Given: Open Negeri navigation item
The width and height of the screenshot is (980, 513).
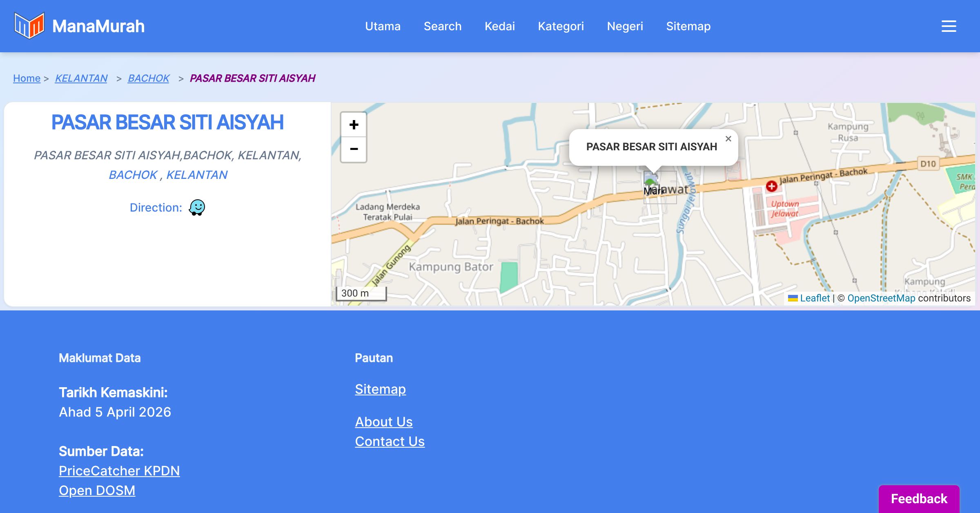Looking at the screenshot, I should [x=625, y=26].
